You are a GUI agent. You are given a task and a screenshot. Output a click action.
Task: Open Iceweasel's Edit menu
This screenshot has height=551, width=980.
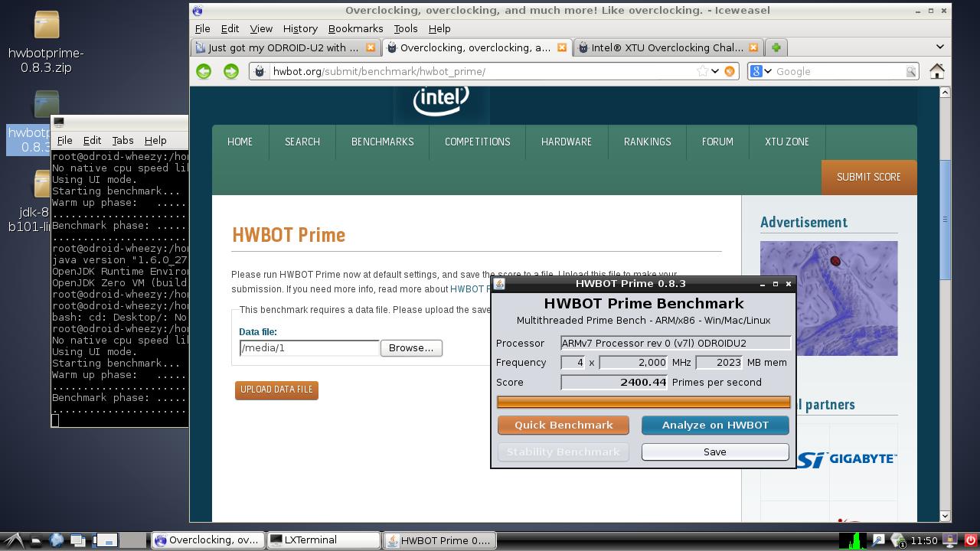[230, 28]
